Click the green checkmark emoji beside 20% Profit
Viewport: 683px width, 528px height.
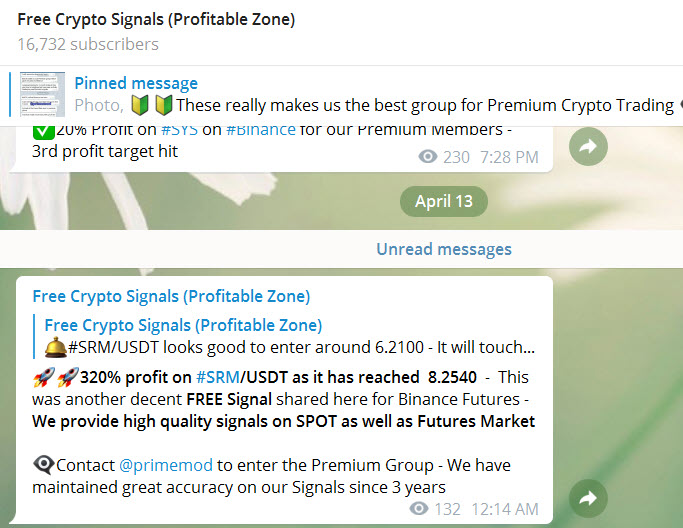44,132
